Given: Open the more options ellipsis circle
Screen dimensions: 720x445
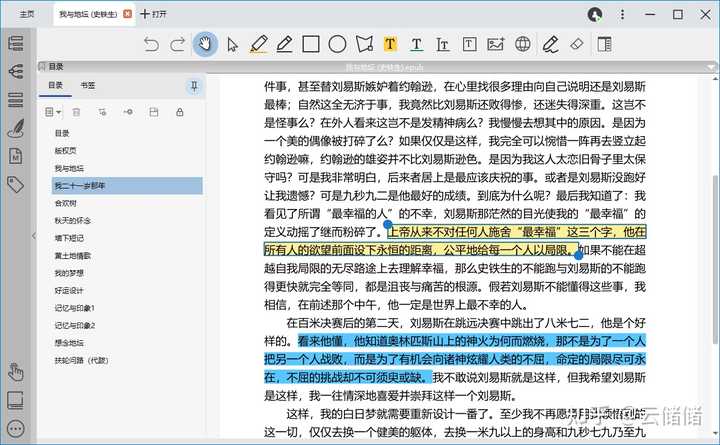Looking at the screenshot, I should (x=16, y=429).
